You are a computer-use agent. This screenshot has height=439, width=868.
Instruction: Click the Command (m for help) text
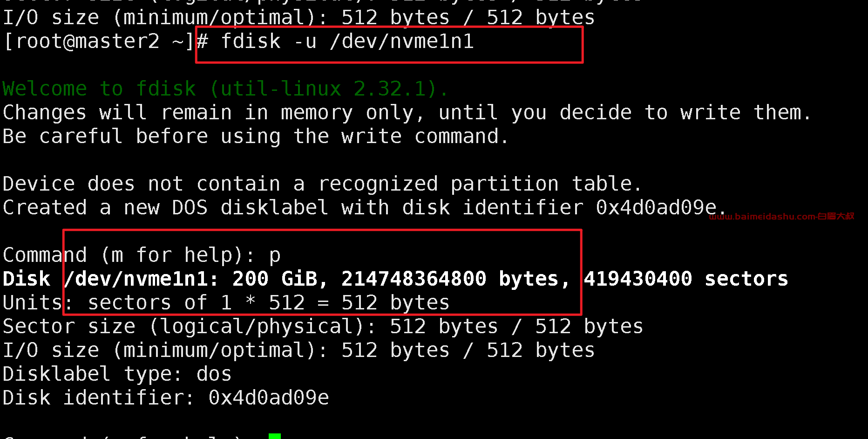[x=129, y=255]
